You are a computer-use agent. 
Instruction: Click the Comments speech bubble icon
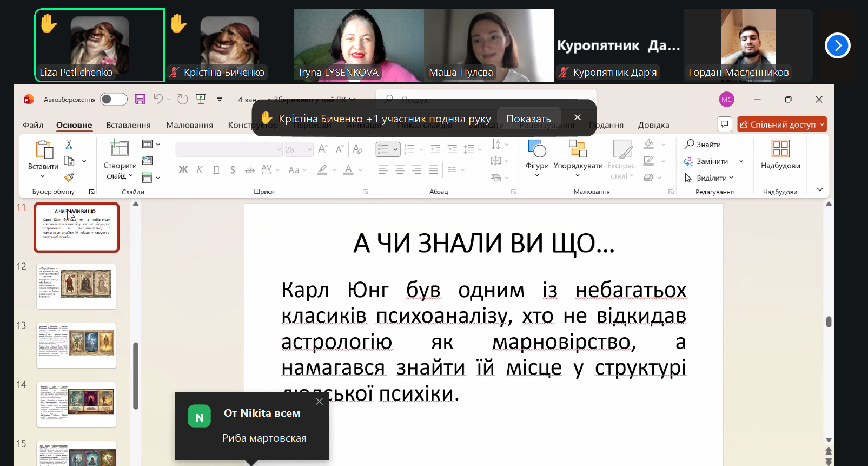pyautogui.click(x=724, y=124)
